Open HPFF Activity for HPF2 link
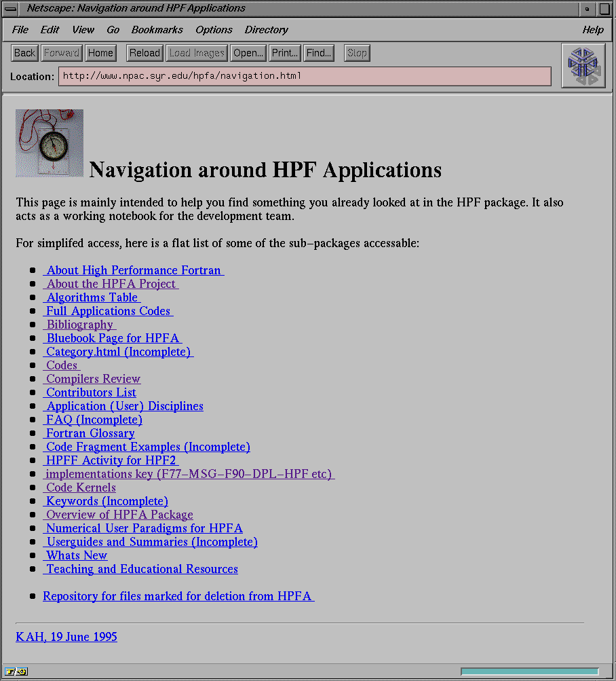The width and height of the screenshot is (616, 681). coord(111,460)
